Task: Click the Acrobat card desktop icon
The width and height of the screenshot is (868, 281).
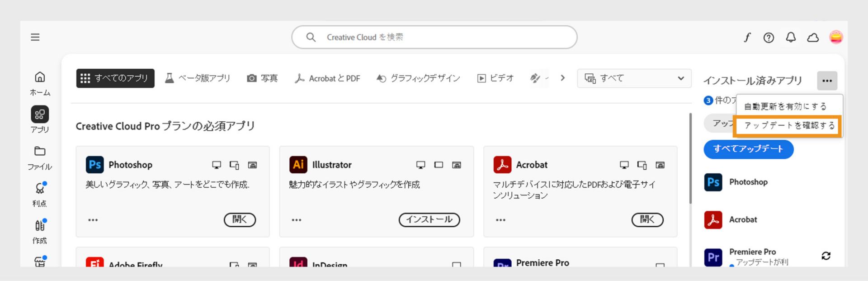Action: tap(624, 165)
